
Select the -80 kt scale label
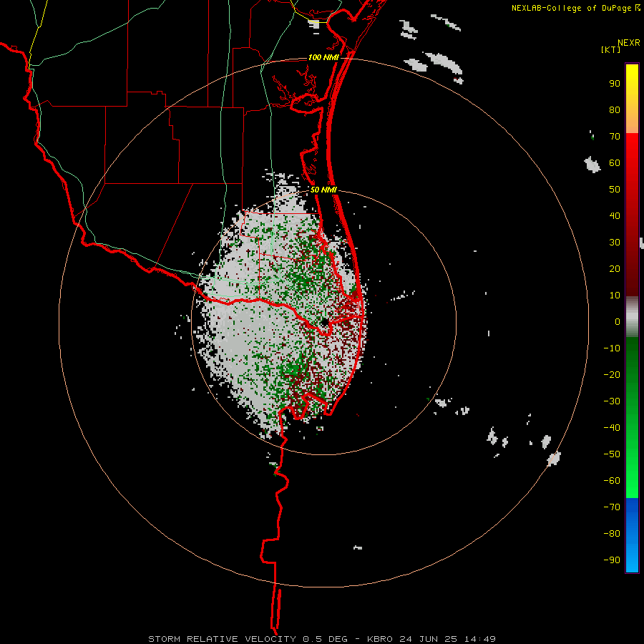tap(612, 534)
